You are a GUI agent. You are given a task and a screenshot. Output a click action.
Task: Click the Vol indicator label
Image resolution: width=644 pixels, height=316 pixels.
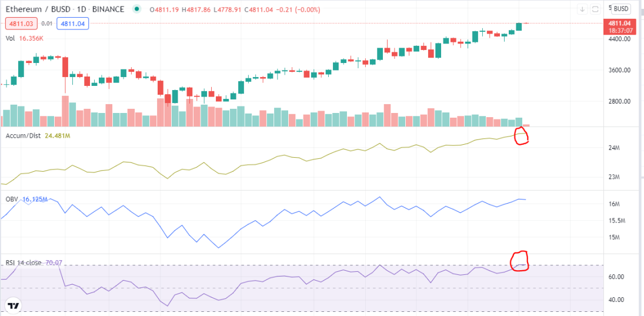[10, 38]
